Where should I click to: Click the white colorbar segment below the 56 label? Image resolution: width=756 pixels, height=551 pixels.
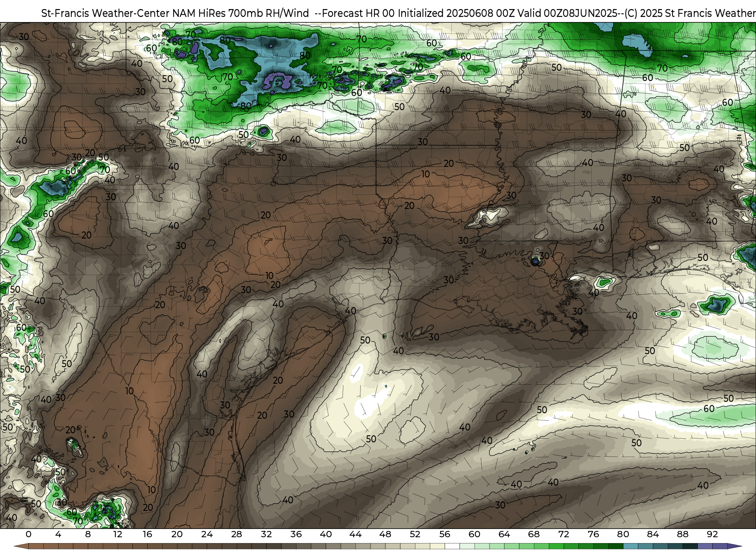(452, 546)
